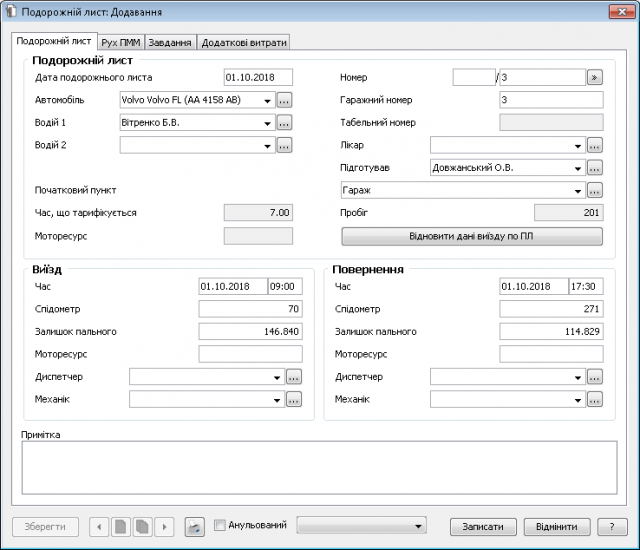Expand the Водій 2 dropdown
The height and width of the screenshot is (550, 640).
268,145
